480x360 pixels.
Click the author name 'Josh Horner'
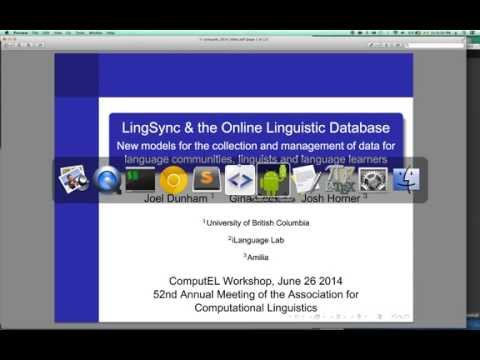tap(331, 199)
